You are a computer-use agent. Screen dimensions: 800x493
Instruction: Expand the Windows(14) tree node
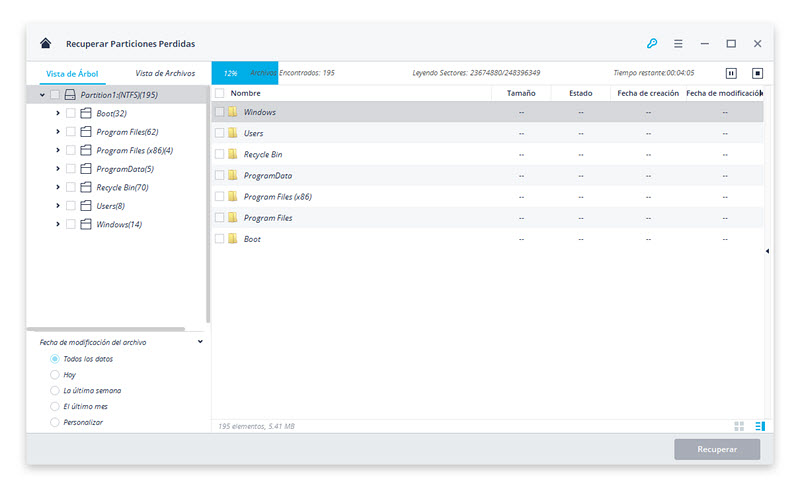click(58, 224)
